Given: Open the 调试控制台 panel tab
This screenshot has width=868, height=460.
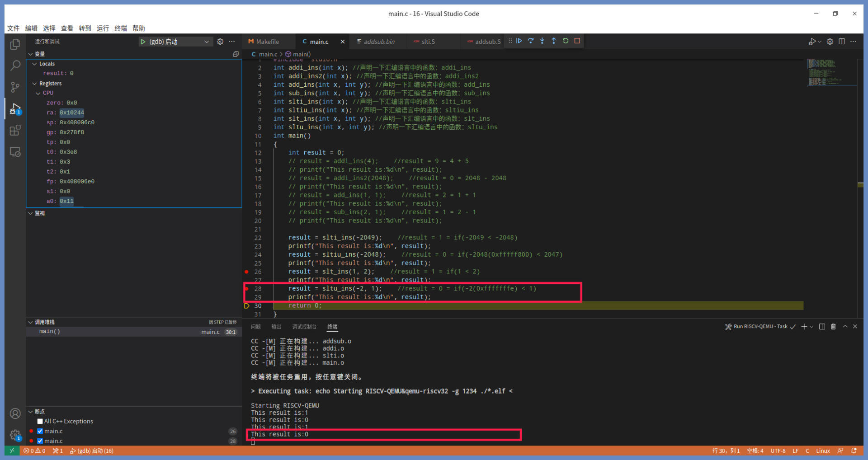Looking at the screenshot, I should [304, 327].
